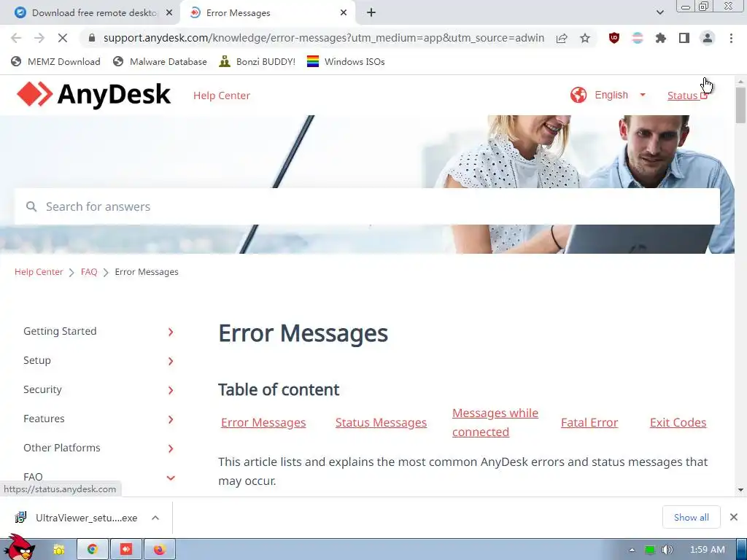Image resolution: width=747 pixels, height=560 pixels.
Task: Toggle the browser side panel
Action: pyautogui.click(x=684, y=38)
